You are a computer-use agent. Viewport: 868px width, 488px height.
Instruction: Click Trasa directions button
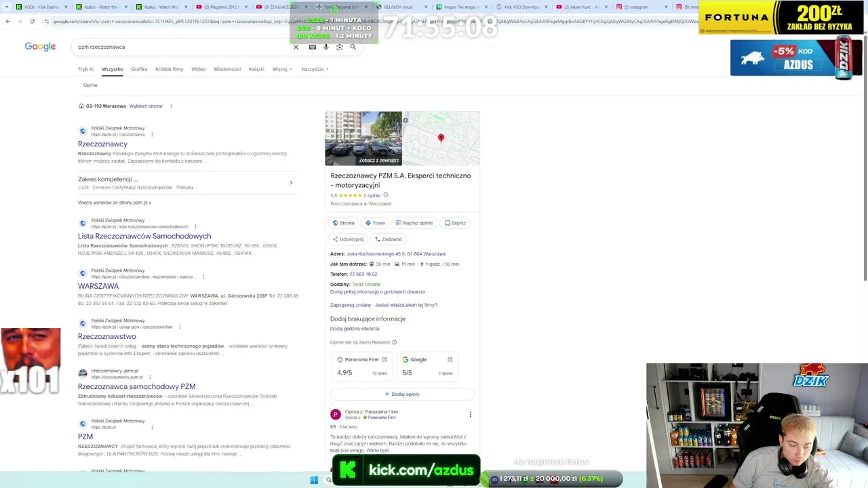pyautogui.click(x=375, y=223)
